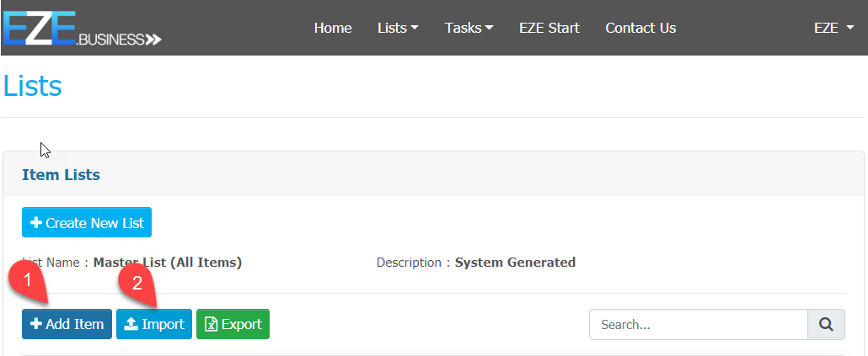Click the upload icon on Import
The width and height of the screenshot is (868, 356).
pyautogui.click(x=131, y=324)
